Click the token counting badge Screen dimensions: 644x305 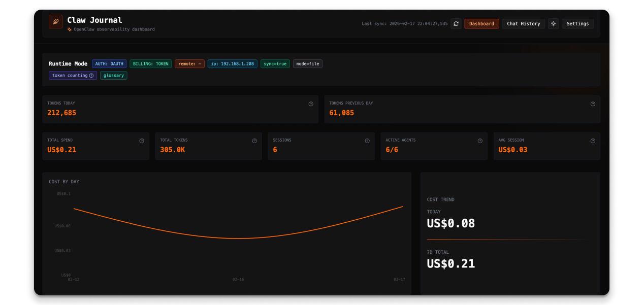(x=73, y=76)
